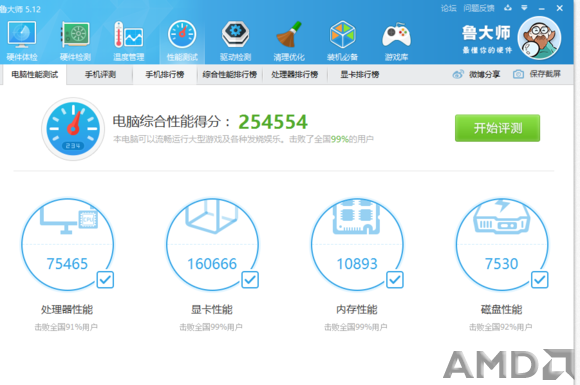
Task: Click the total score 254554
Action: (273, 122)
